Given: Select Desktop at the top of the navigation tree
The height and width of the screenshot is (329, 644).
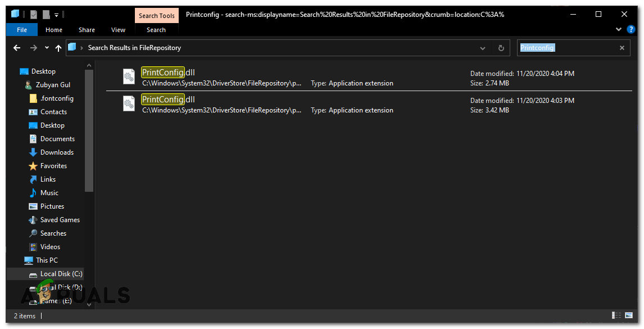Looking at the screenshot, I should tap(43, 71).
